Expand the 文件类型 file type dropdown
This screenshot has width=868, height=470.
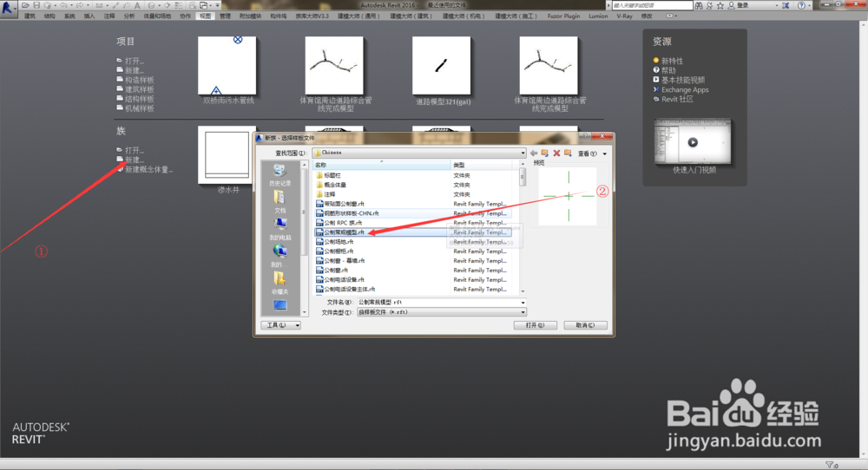tap(523, 312)
